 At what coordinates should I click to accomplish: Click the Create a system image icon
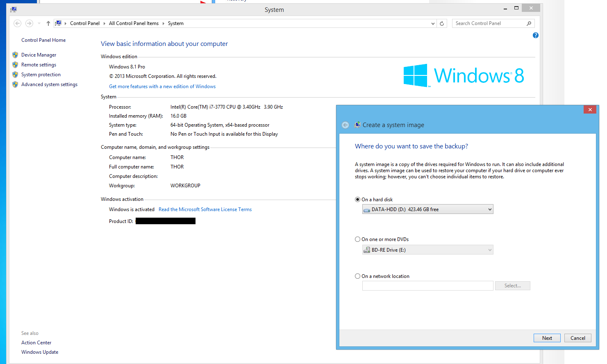(x=357, y=125)
